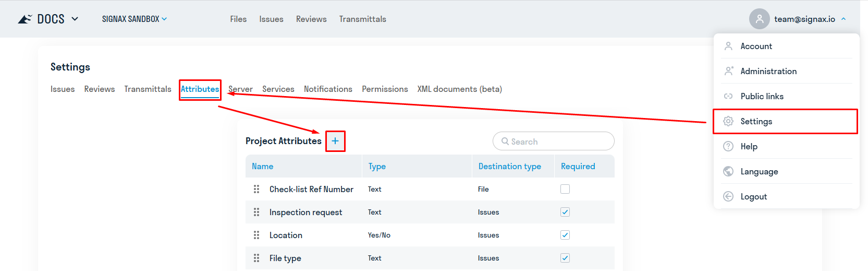Select Language in the user menu

786,171
